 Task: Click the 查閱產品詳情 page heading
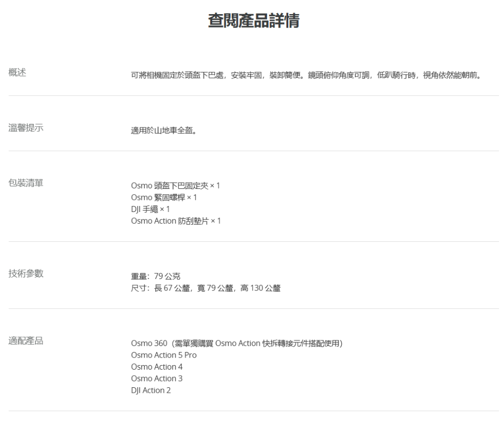tap(254, 21)
